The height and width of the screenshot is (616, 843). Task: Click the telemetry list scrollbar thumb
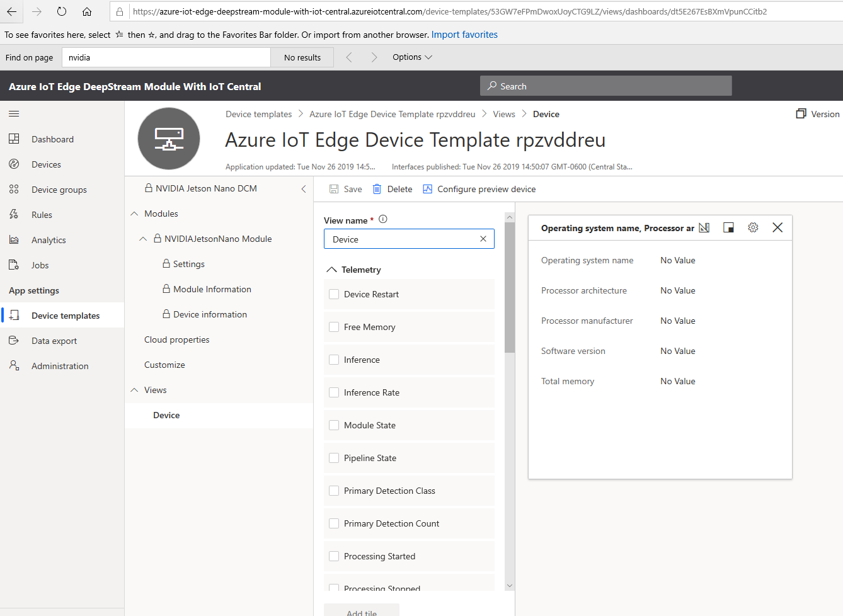[510, 287]
